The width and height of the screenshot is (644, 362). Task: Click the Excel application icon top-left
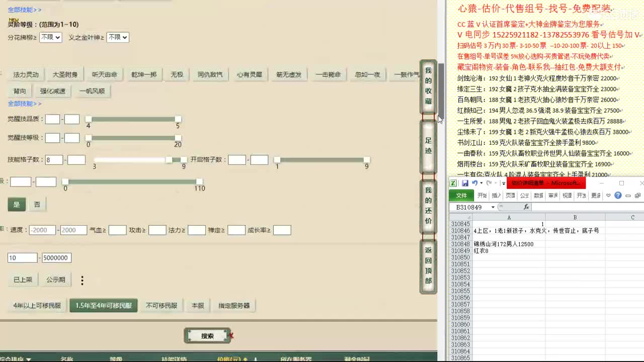click(453, 184)
